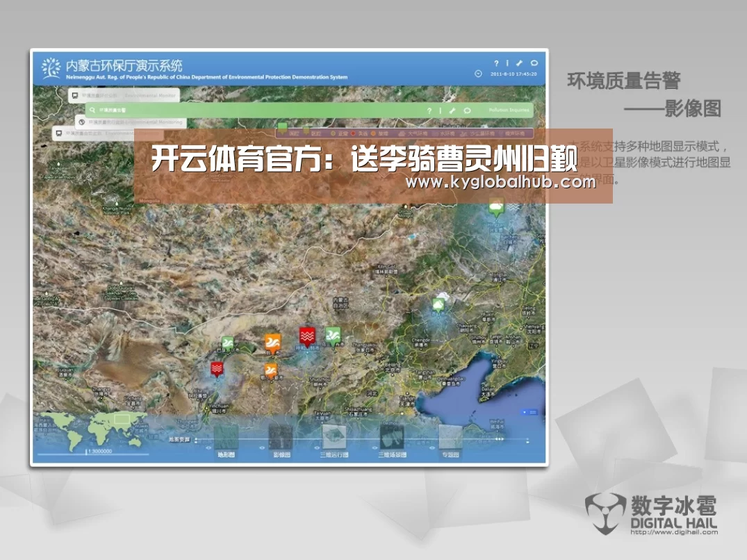Click the Pollution Inquiries label
The image size is (747, 560).
click(x=509, y=110)
